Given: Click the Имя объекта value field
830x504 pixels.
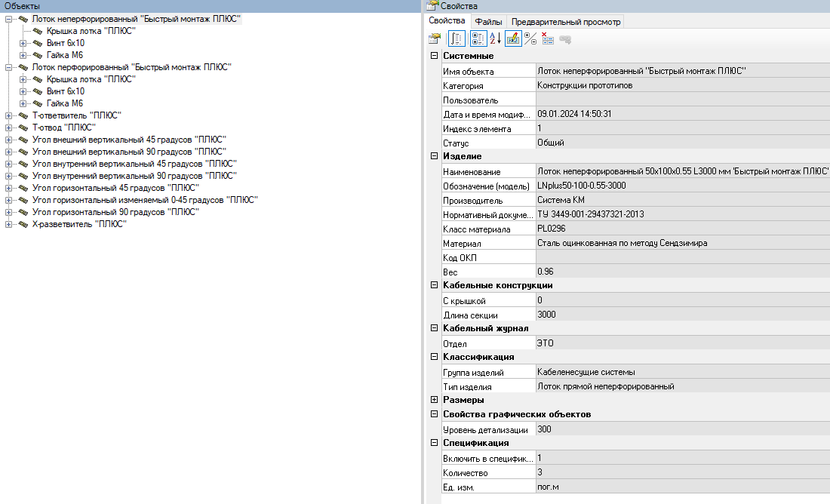Looking at the screenshot, I should 683,71.
